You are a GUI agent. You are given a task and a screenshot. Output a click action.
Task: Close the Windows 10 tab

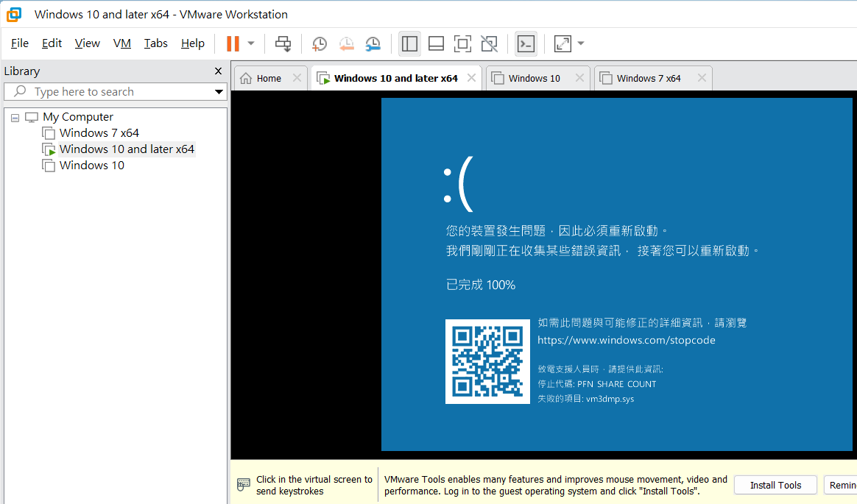tap(579, 78)
